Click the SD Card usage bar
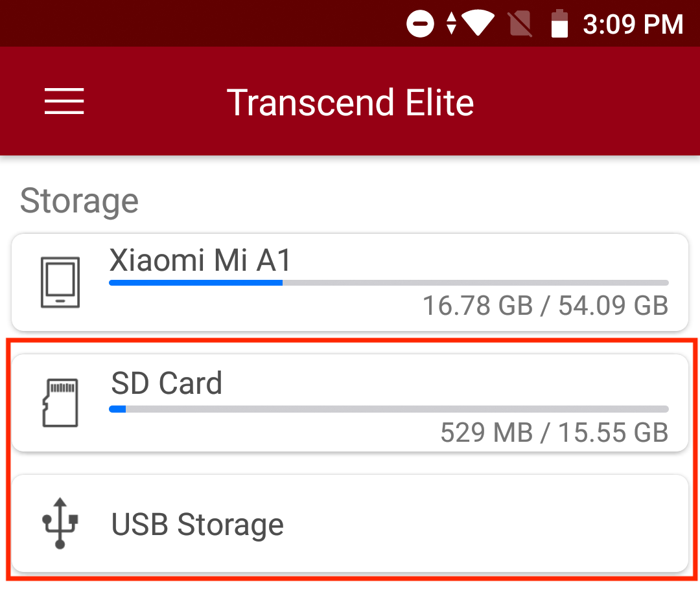 pyautogui.click(x=389, y=409)
